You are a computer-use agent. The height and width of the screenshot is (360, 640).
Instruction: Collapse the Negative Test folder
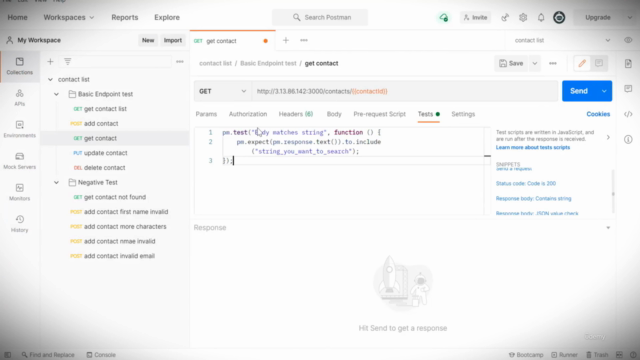pos(56,182)
